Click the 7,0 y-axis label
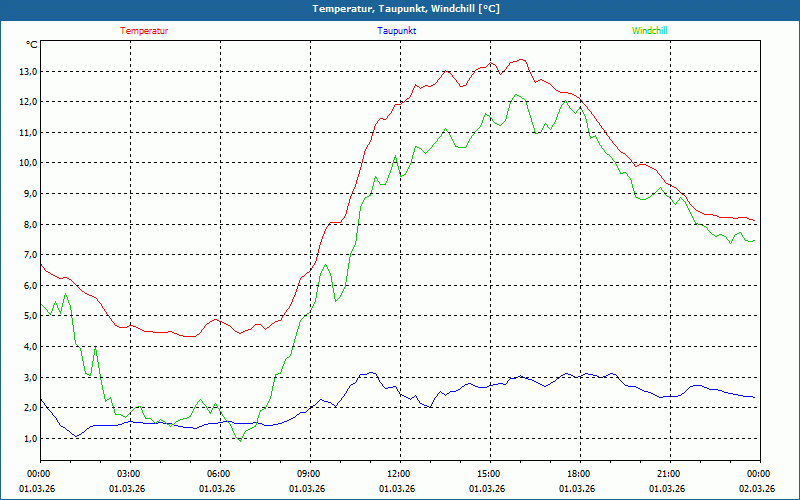 point(31,255)
